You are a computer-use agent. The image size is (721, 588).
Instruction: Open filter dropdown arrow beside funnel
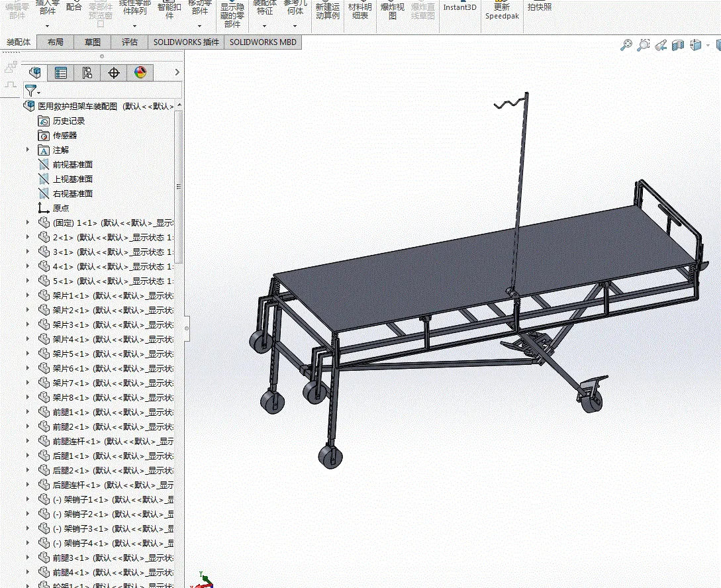point(38,93)
